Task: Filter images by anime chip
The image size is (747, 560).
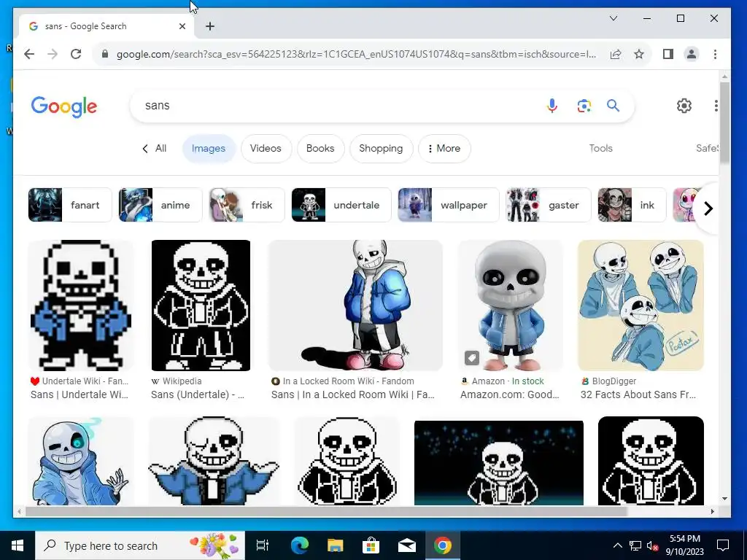Action: 160,205
